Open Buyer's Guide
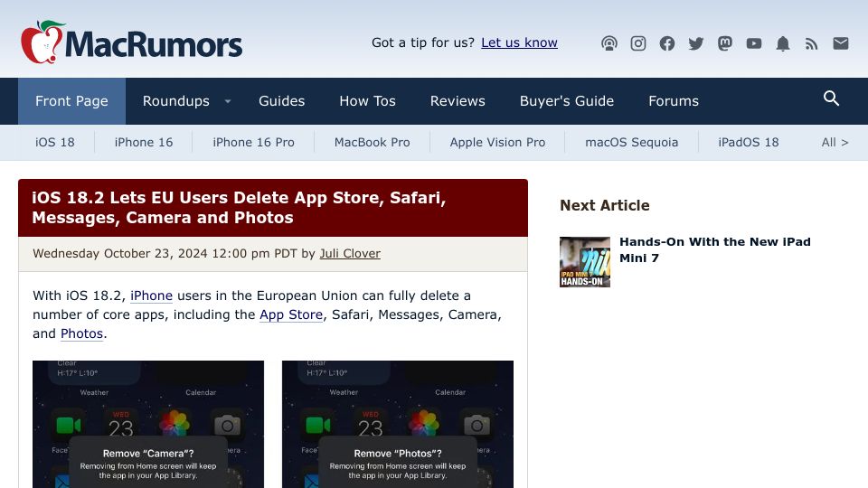 [x=567, y=101]
